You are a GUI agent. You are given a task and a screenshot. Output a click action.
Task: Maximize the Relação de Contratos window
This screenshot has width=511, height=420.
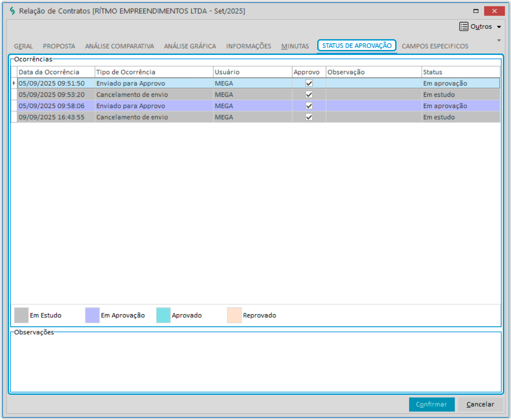(x=476, y=11)
